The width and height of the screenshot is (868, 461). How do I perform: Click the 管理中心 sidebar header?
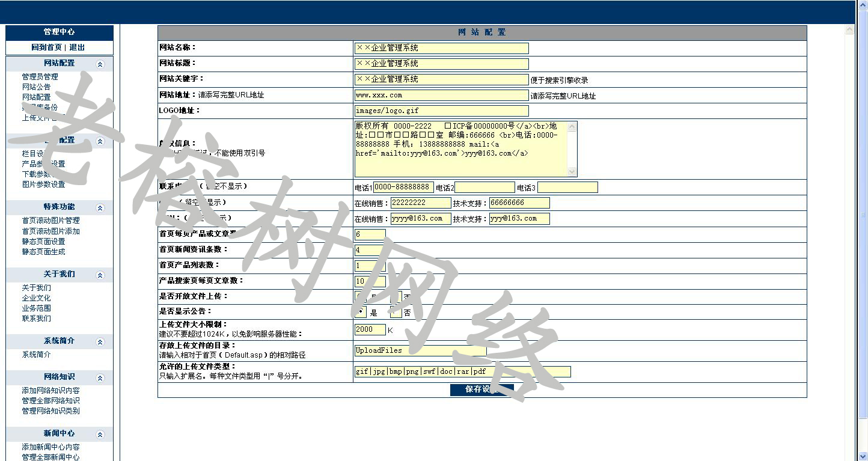coord(60,32)
